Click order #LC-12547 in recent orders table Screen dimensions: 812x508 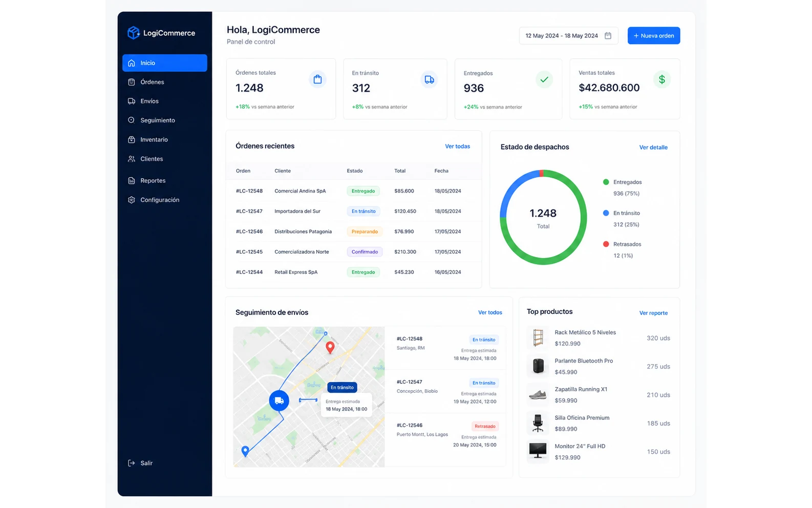[x=249, y=211]
